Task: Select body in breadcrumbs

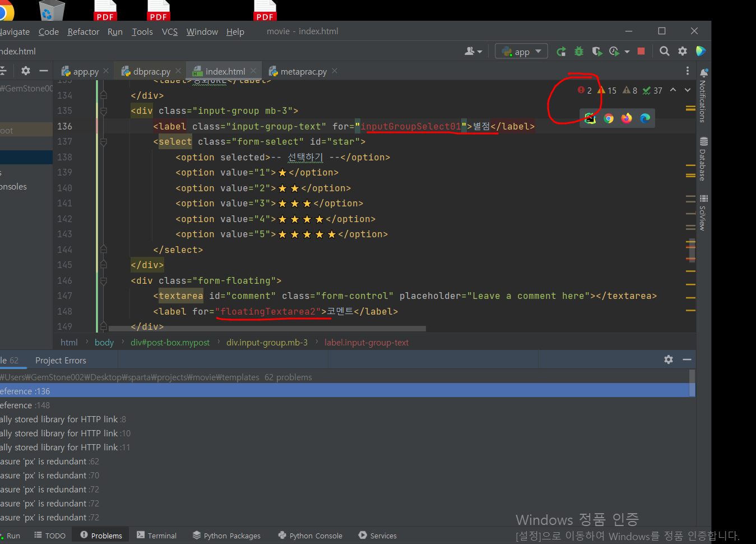Action: point(104,343)
